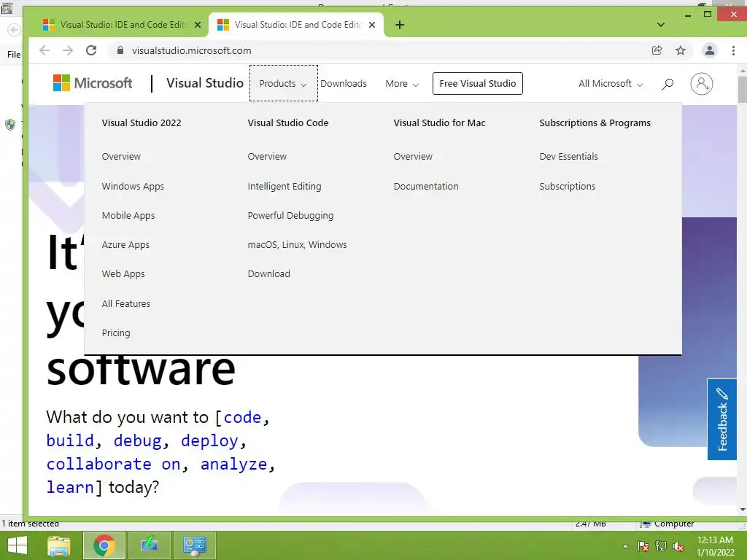Viewport: 747px width, 560px height.
Task: Click the share page icon in address bar
Action: (657, 50)
